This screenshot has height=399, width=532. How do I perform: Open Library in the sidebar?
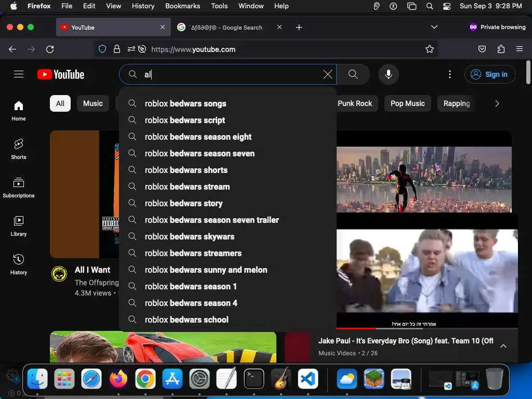pos(19,226)
